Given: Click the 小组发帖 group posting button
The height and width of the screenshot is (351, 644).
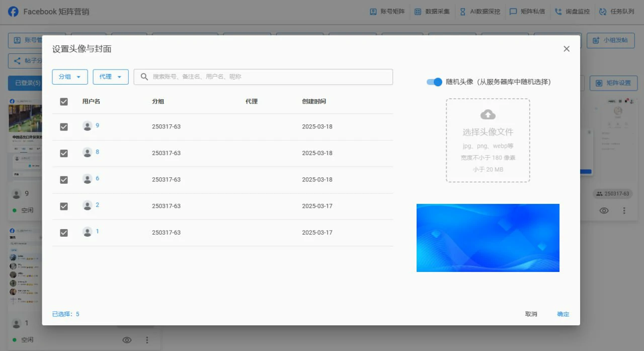Looking at the screenshot, I should coord(610,40).
